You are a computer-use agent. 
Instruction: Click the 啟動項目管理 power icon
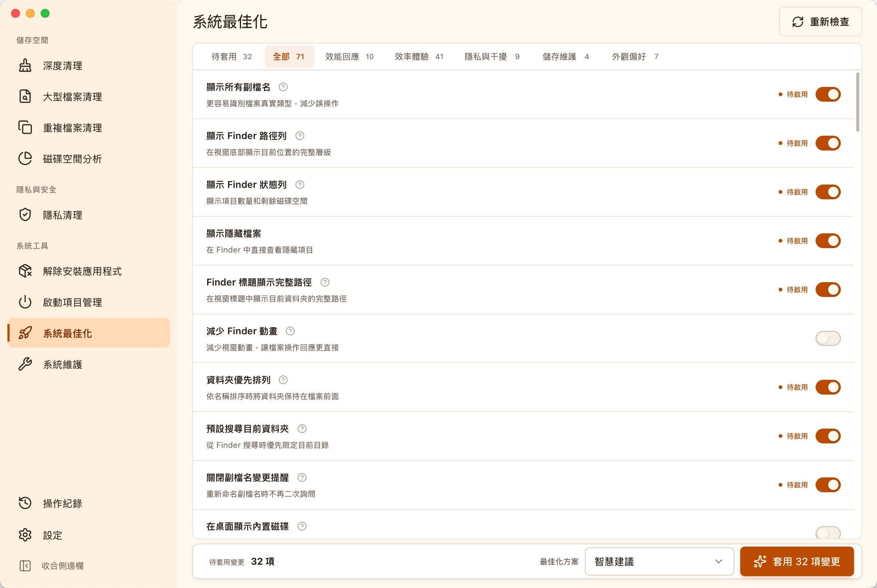(25, 302)
